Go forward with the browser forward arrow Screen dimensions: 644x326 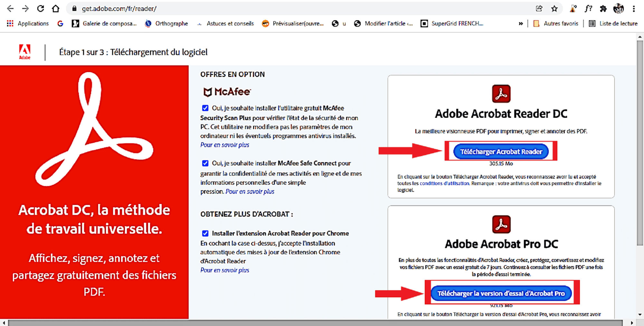coord(25,9)
